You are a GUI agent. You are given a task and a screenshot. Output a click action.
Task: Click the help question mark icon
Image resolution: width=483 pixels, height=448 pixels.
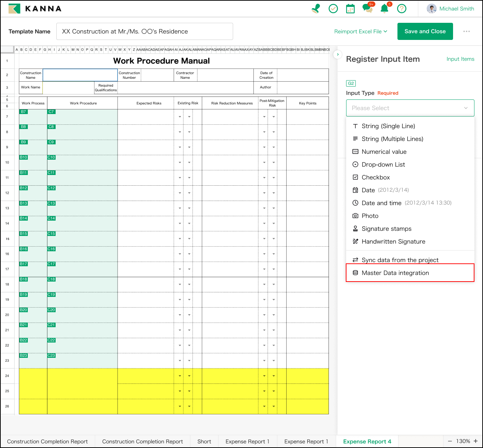[402, 9]
